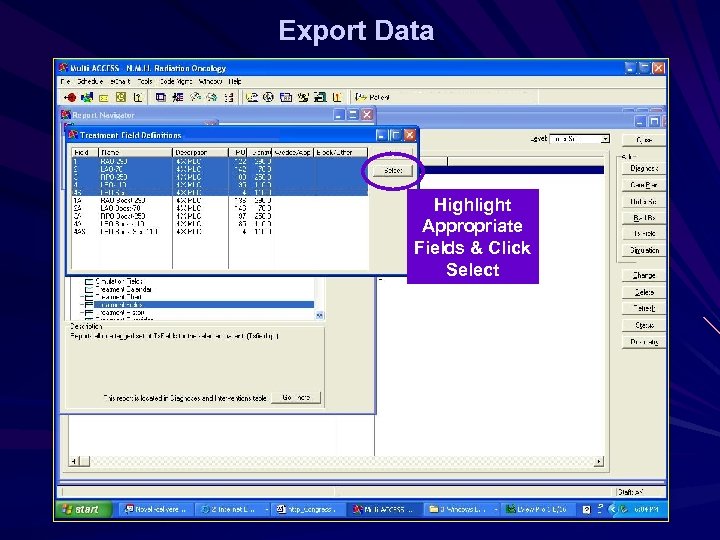Click the Field column header

pos(85,152)
